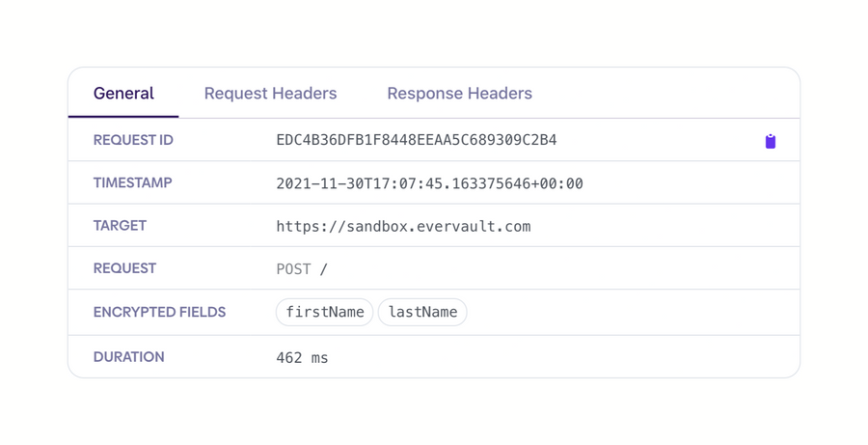Click the 462 ms duration value

pyautogui.click(x=302, y=358)
